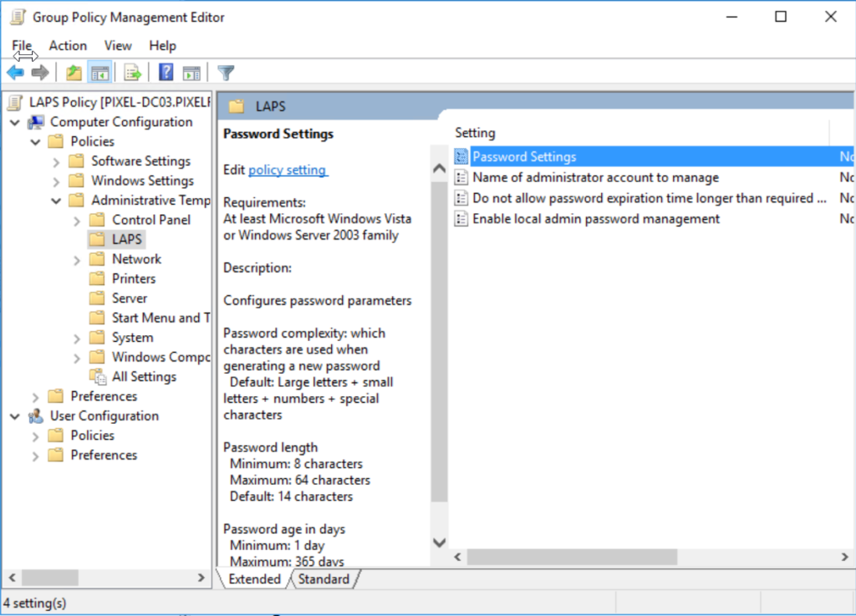Select the Extended tab
856x616 pixels.
[253, 579]
